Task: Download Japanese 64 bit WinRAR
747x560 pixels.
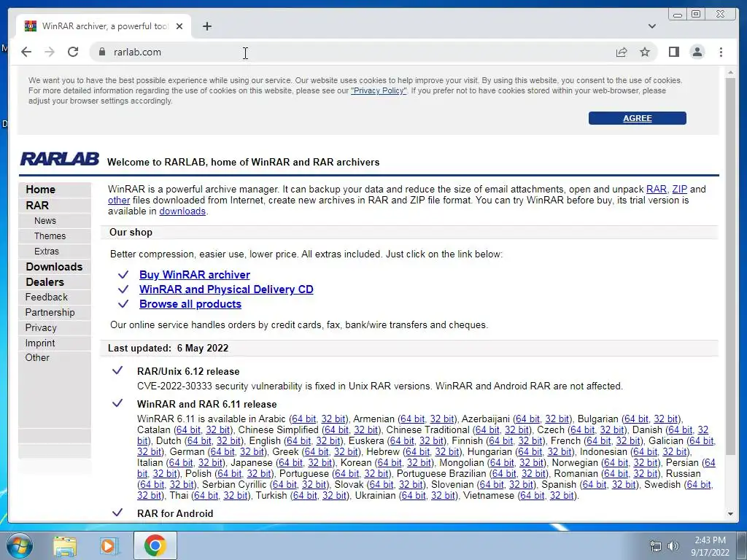Action: tap(290, 463)
